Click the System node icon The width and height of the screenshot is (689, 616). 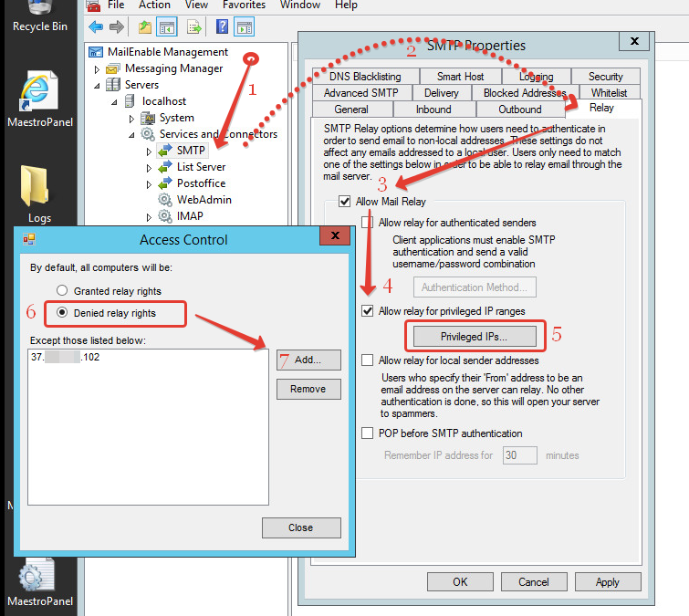pos(148,118)
